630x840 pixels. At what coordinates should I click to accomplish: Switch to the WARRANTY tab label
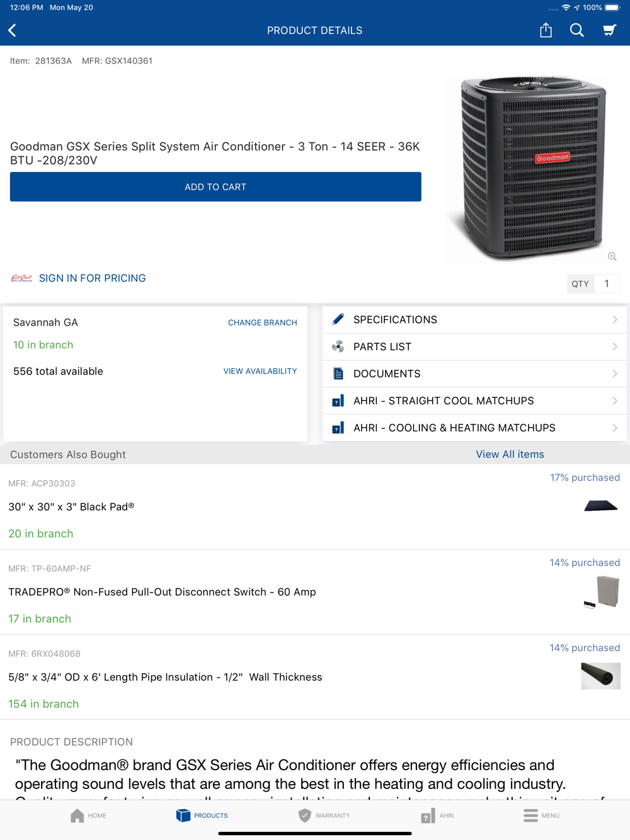[333, 815]
